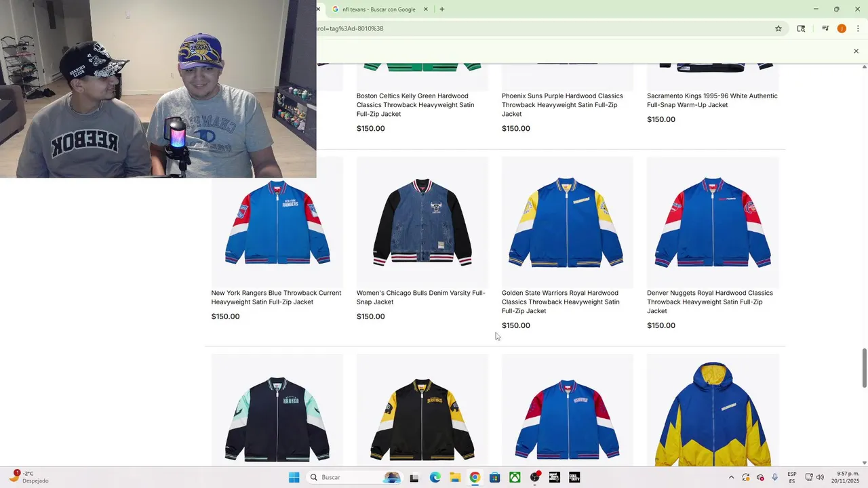Open the blue jacket with red shoulders bottom row
The height and width of the screenshot is (488, 868).
(567, 410)
